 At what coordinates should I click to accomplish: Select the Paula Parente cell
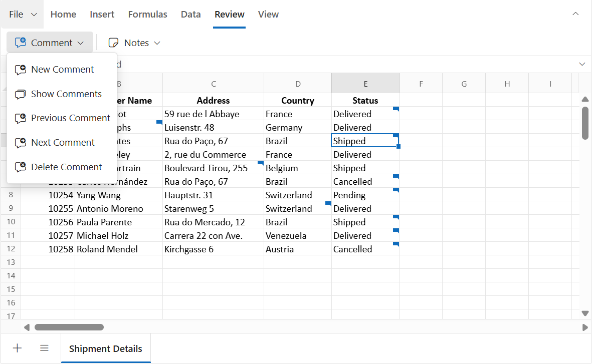[x=119, y=222]
